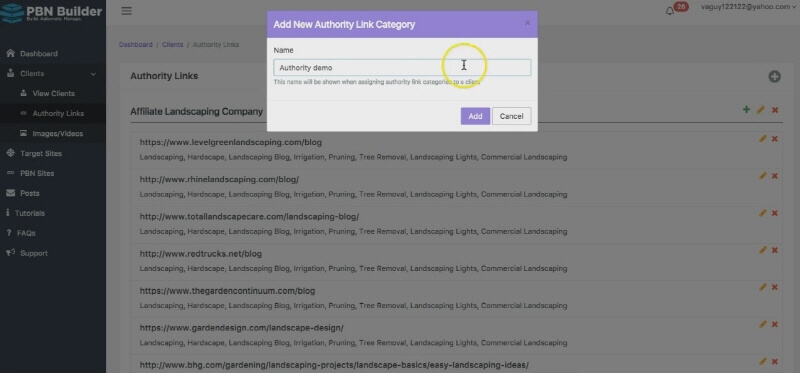Click the Cancel button in dialog
Viewport: 800px width, 373px height.
coord(512,116)
